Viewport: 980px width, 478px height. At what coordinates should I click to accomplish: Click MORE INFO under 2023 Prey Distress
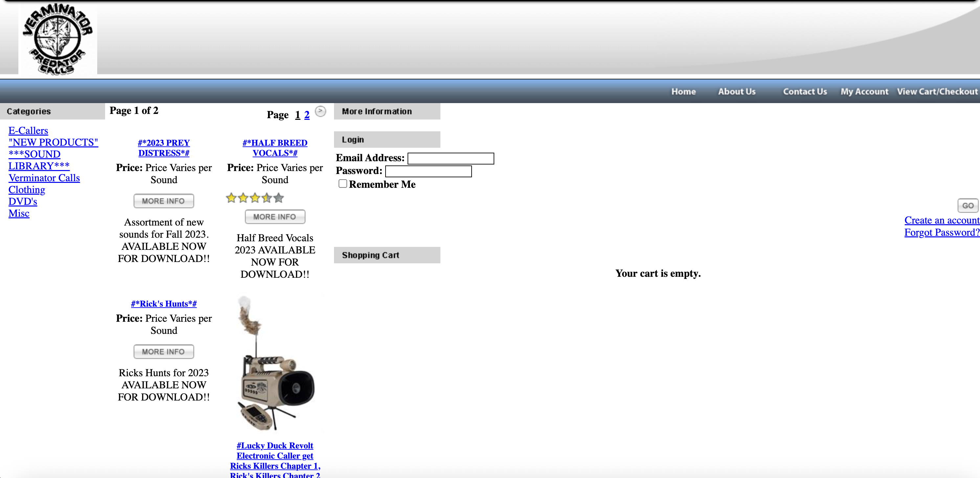[164, 201]
